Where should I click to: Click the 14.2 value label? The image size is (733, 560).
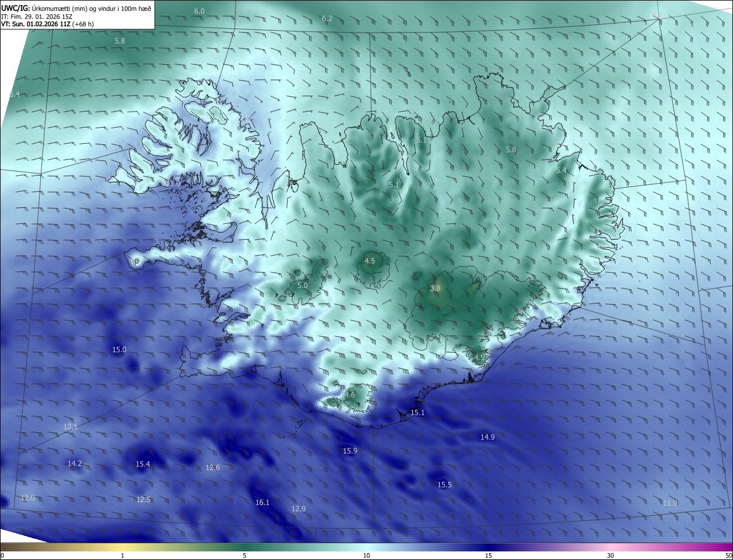pyautogui.click(x=74, y=464)
